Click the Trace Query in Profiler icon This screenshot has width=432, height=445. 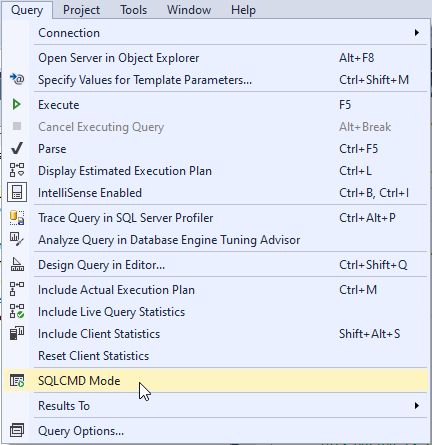coord(17,218)
